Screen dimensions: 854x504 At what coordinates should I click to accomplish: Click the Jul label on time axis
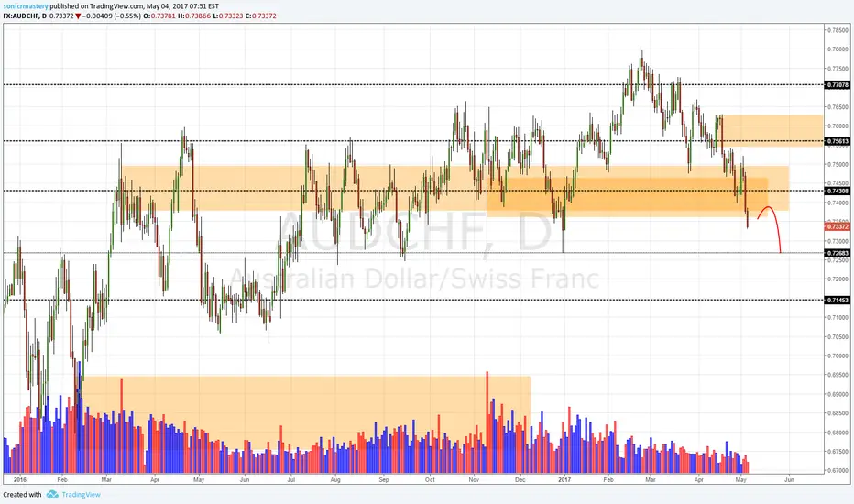coord(291,480)
